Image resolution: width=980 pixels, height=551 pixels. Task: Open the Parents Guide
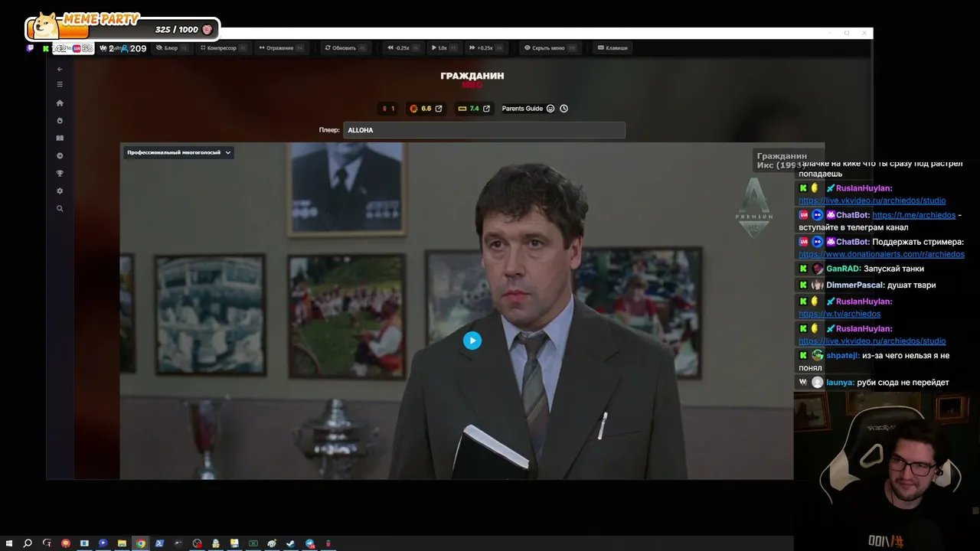pyautogui.click(x=528, y=109)
